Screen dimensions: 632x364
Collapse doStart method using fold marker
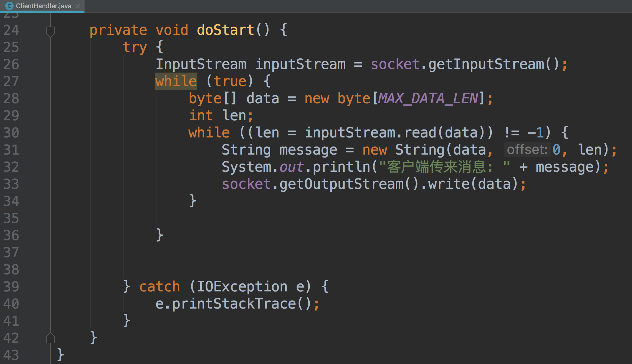[51, 31]
